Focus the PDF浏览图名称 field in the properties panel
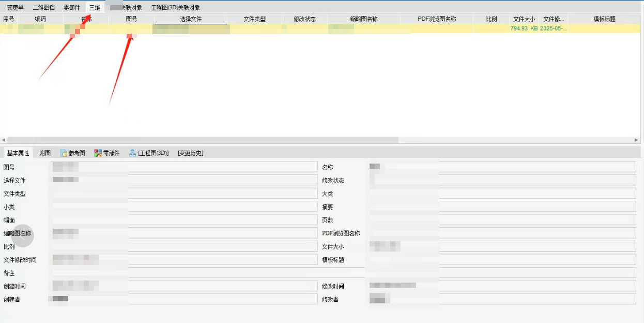The height and width of the screenshot is (323, 644). 501,233
